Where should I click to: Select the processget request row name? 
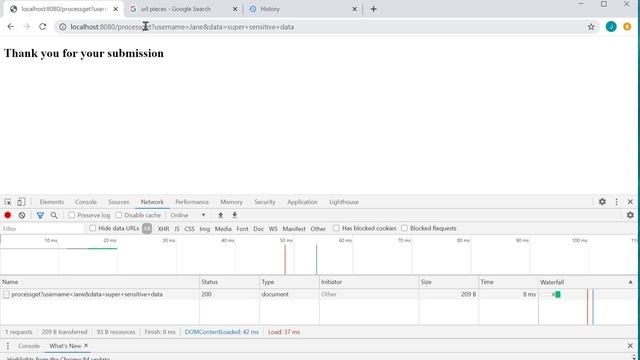(x=87, y=294)
